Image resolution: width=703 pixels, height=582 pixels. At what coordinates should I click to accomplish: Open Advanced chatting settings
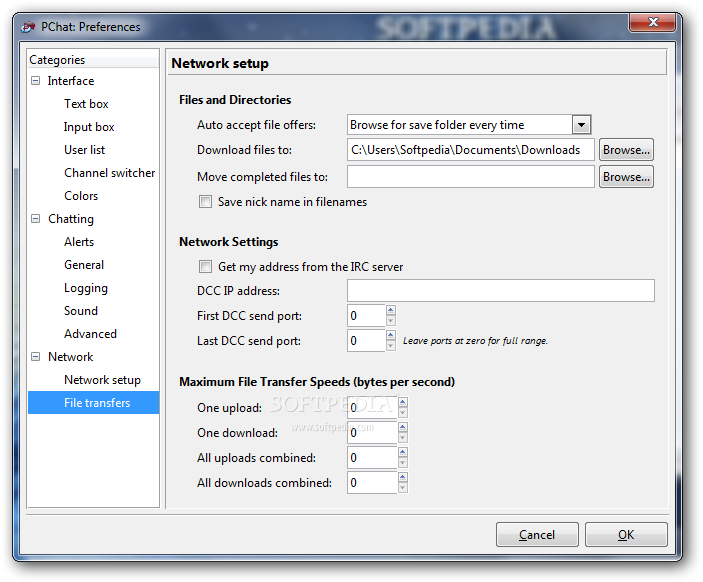[90, 334]
